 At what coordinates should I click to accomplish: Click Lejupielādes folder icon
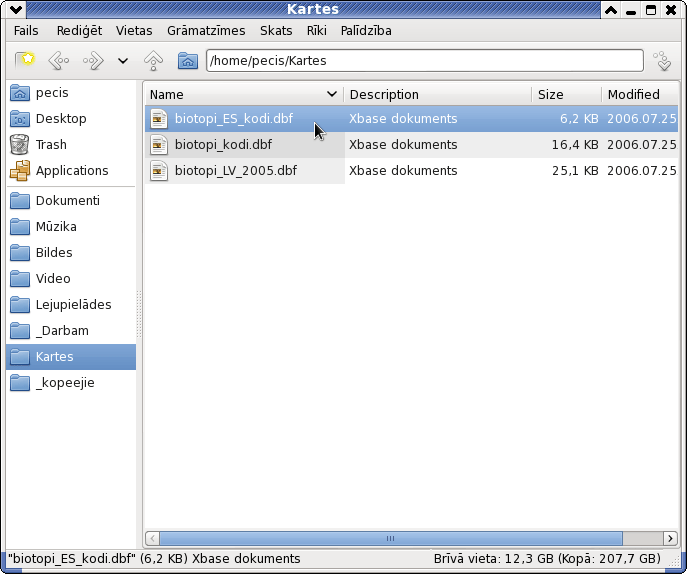click(x=20, y=305)
